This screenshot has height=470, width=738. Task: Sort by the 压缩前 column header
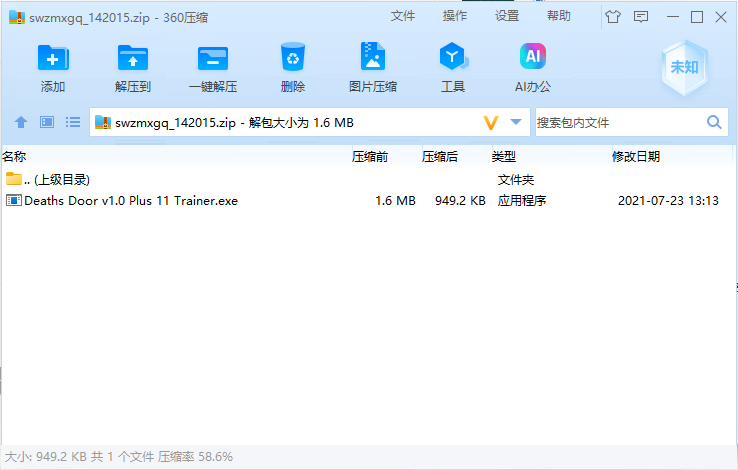(370, 157)
